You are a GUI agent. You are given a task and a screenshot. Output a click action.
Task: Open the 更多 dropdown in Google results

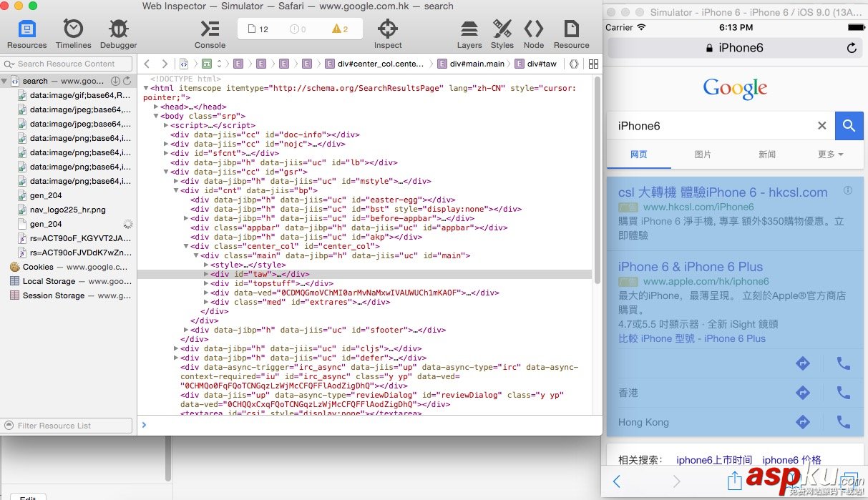coord(830,154)
